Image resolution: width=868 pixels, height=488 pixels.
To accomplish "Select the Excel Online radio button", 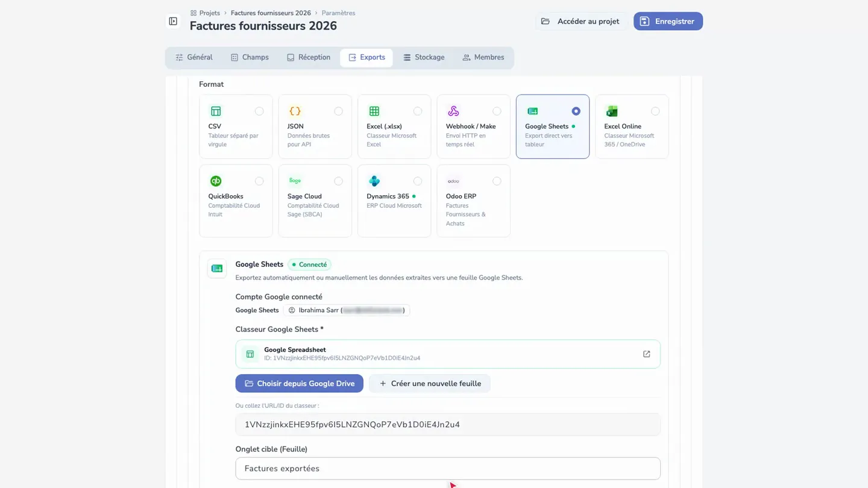I will [x=655, y=111].
